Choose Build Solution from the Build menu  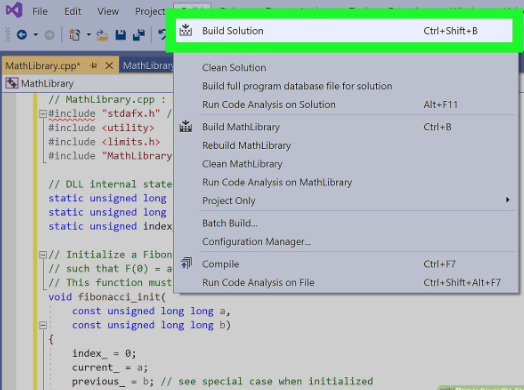coord(344,31)
